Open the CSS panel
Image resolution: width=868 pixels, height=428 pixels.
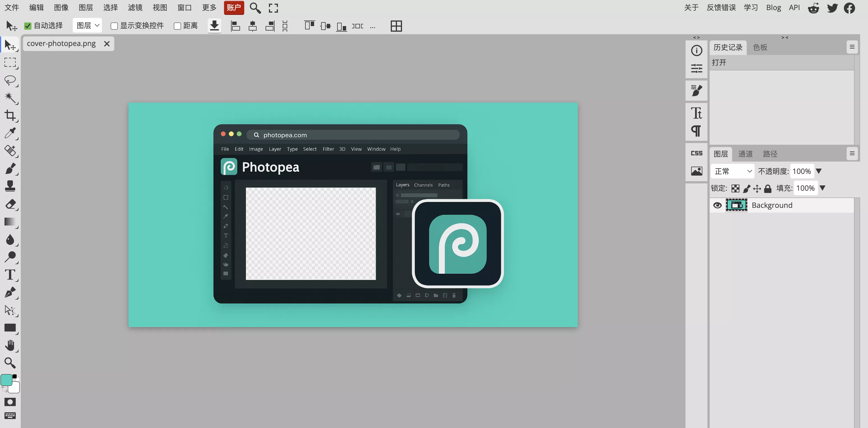[x=696, y=153]
